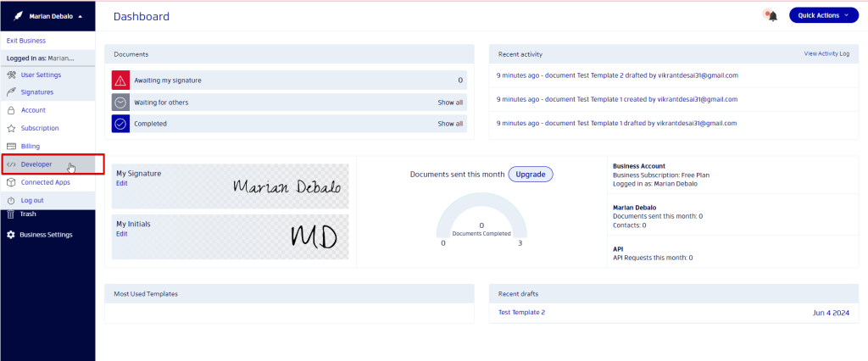868x361 pixels.
Task: Click the red Awaiting my signature icon
Action: [x=120, y=81]
